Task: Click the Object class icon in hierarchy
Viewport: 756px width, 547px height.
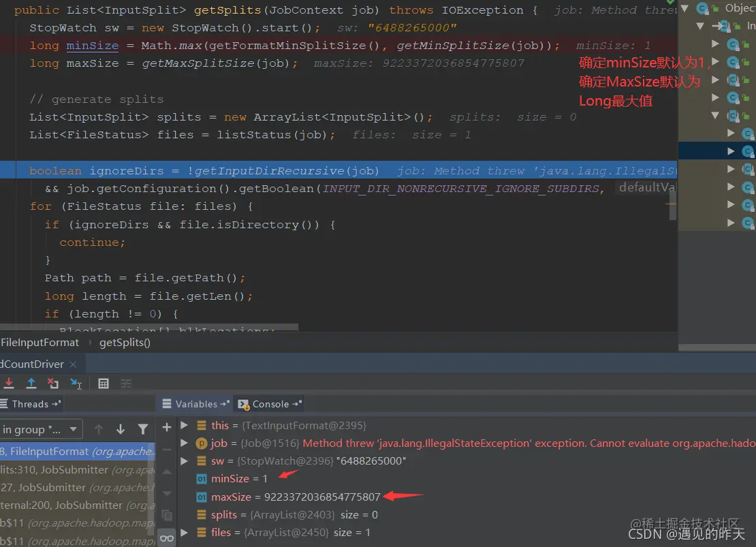Action: 703,8
